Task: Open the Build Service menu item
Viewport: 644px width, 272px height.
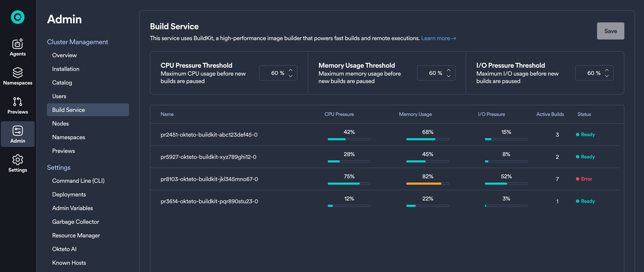Action: 68,110
